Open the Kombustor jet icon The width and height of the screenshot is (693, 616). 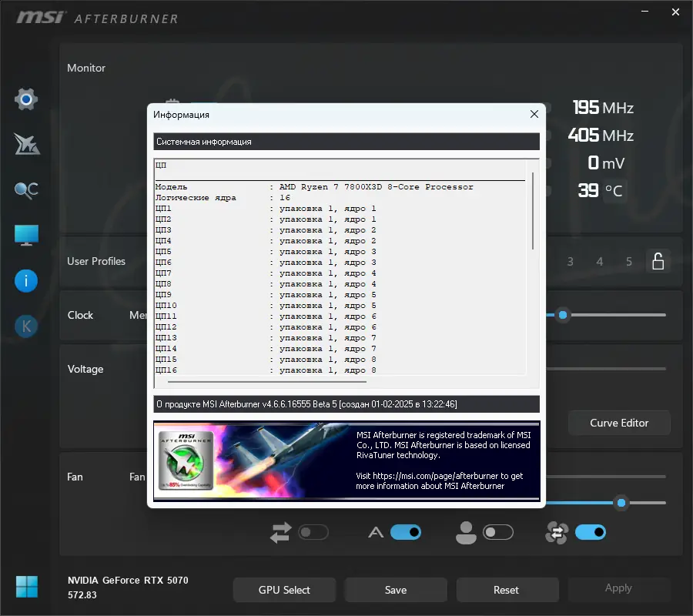click(26, 145)
